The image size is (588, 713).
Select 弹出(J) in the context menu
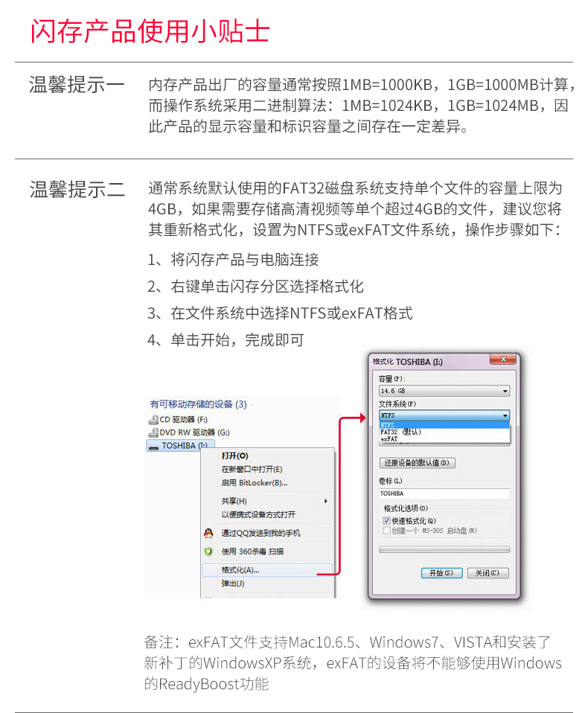pos(267,583)
